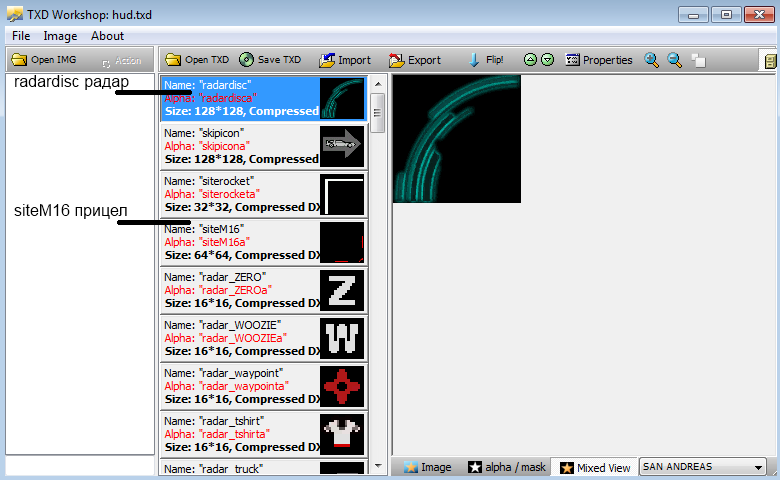
Task: Open texture Properties dialog
Action: 598,60
